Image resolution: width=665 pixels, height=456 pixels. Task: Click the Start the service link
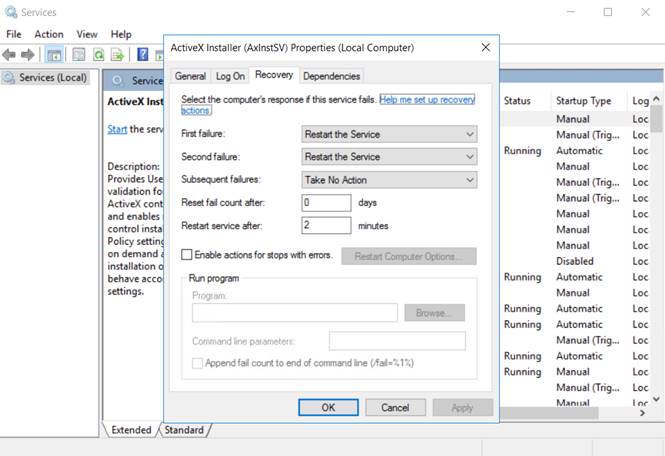[117, 129]
